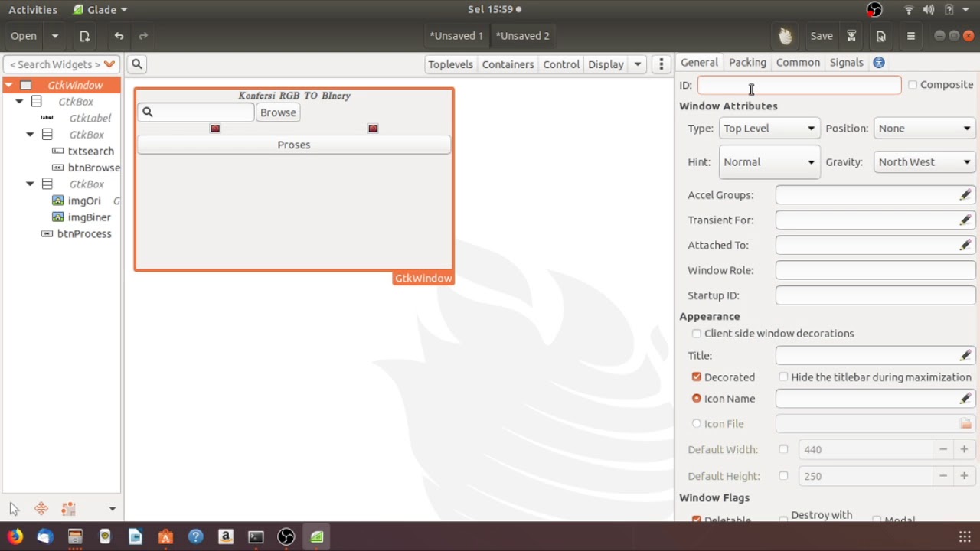This screenshot has width=980, height=551.
Task: Check Hide the titlebar during maximization
Action: 783,377
